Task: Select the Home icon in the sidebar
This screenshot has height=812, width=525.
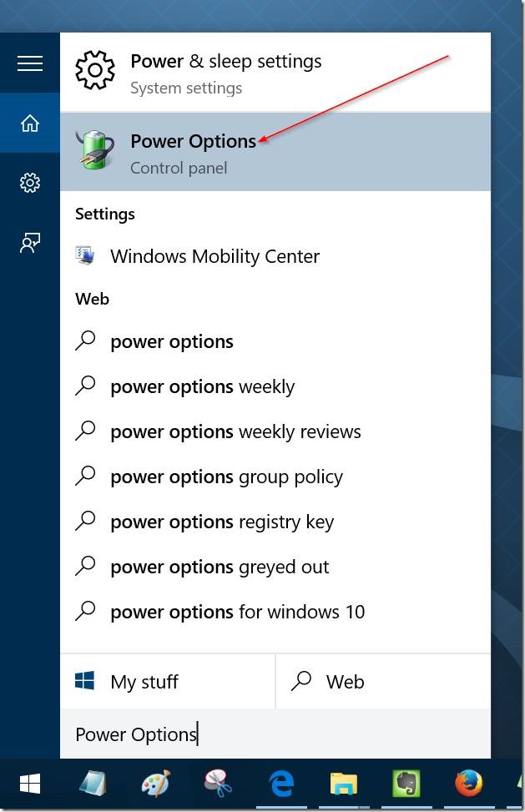Action: (x=30, y=123)
